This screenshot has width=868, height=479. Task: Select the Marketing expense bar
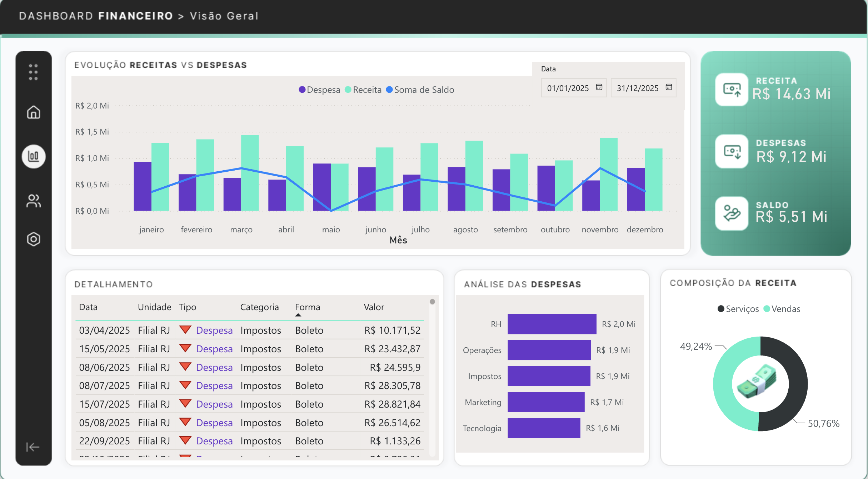click(546, 402)
